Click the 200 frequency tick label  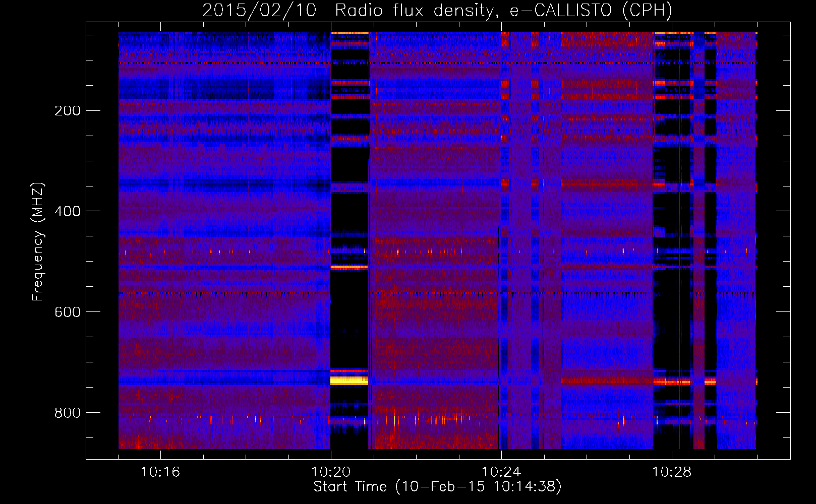pos(68,110)
